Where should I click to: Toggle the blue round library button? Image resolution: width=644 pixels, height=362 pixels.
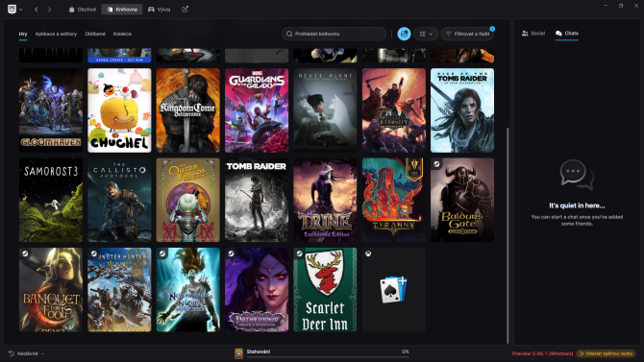coord(404,34)
